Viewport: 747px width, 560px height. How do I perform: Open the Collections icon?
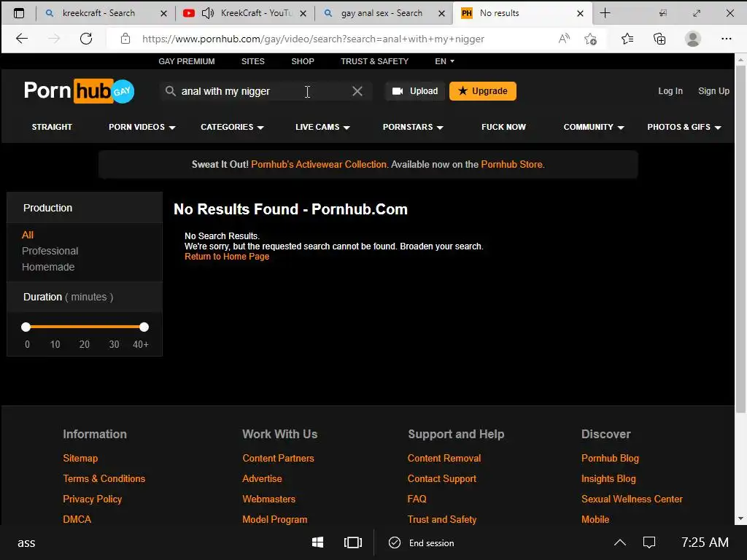point(659,39)
